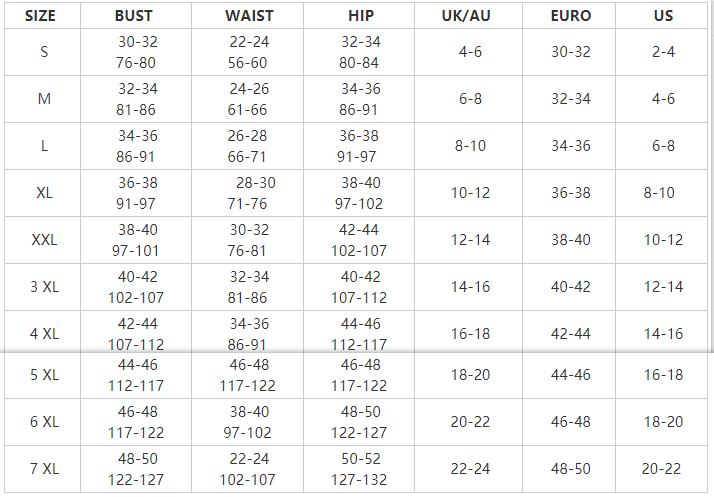Select the 5 XL size label
This screenshot has width=714, height=497.
click(x=44, y=375)
